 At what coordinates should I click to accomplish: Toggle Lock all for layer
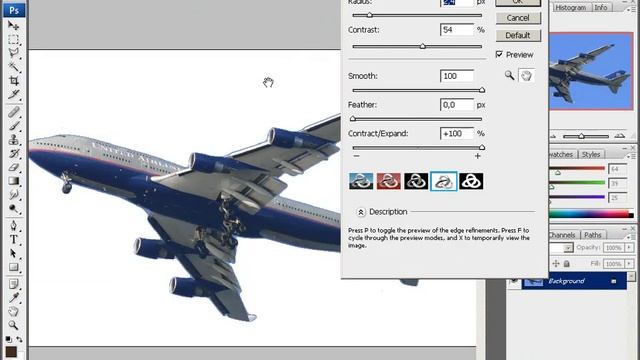(567, 264)
